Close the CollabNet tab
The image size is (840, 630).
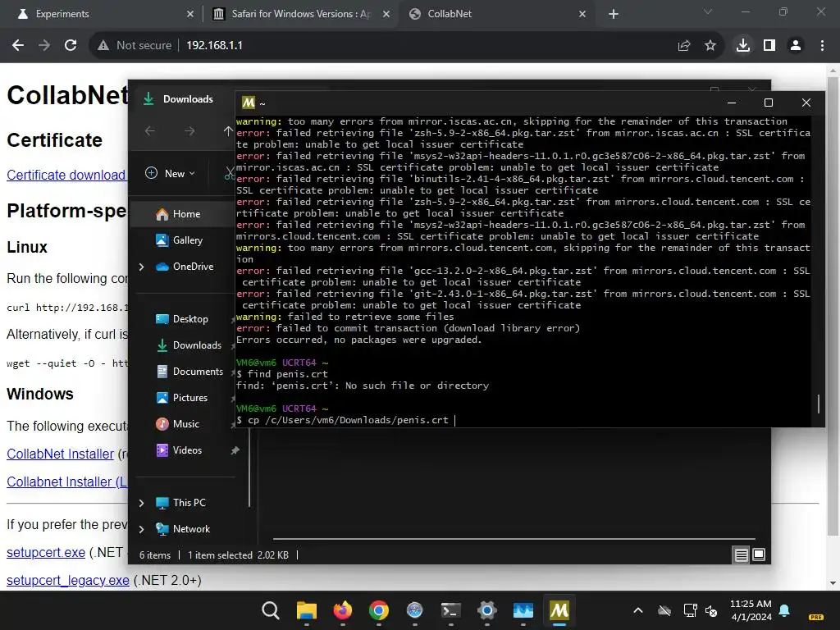[582, 14]
